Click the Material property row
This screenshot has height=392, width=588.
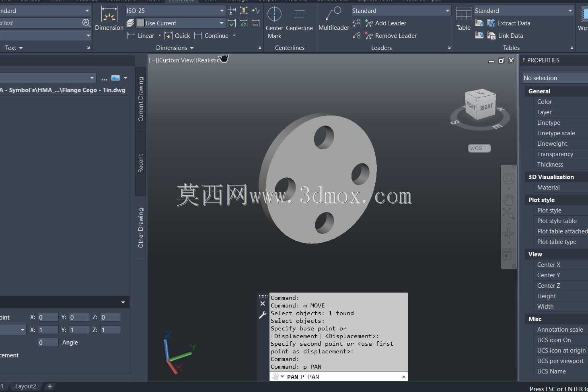pos(556,188)
